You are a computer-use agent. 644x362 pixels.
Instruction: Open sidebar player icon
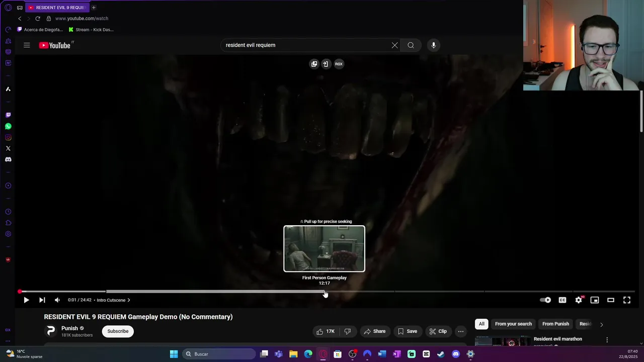[8, 186]
